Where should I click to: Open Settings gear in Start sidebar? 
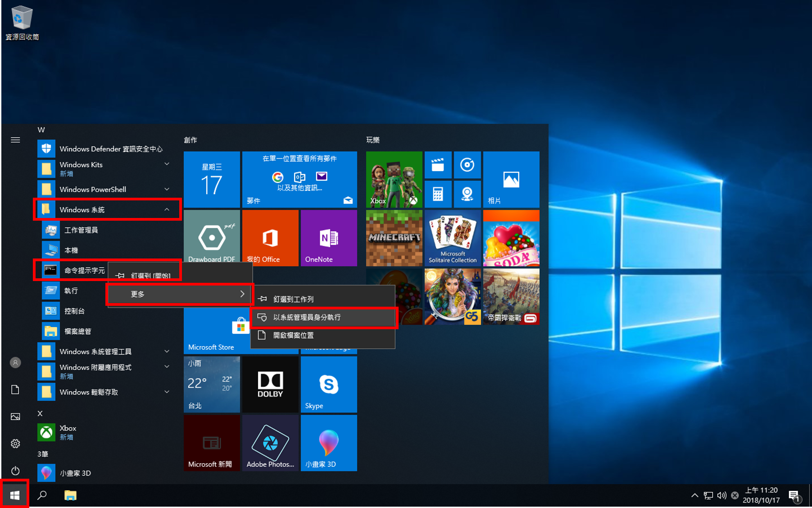pyautogui.click(x=15, y=444)
